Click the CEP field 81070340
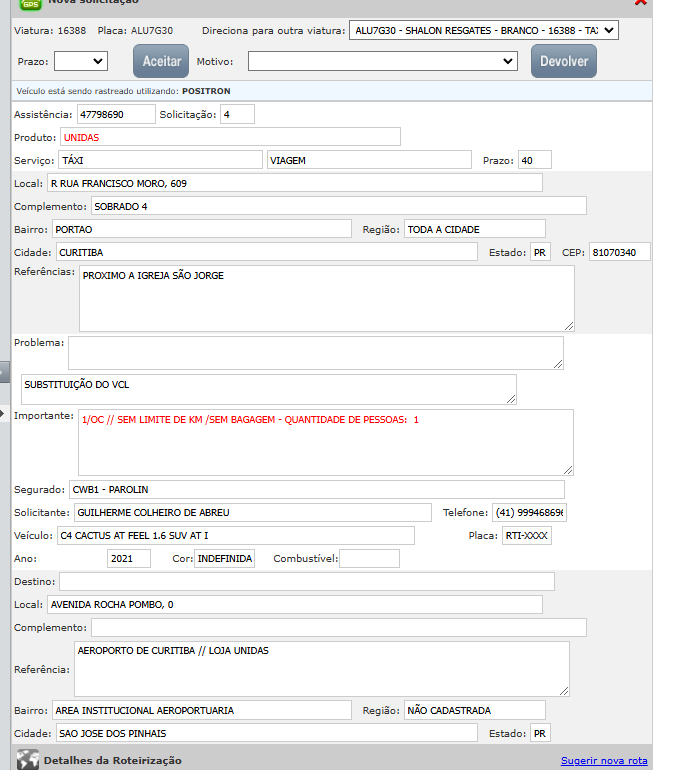Screen dimensions: 698x770 tap(620, 252)
